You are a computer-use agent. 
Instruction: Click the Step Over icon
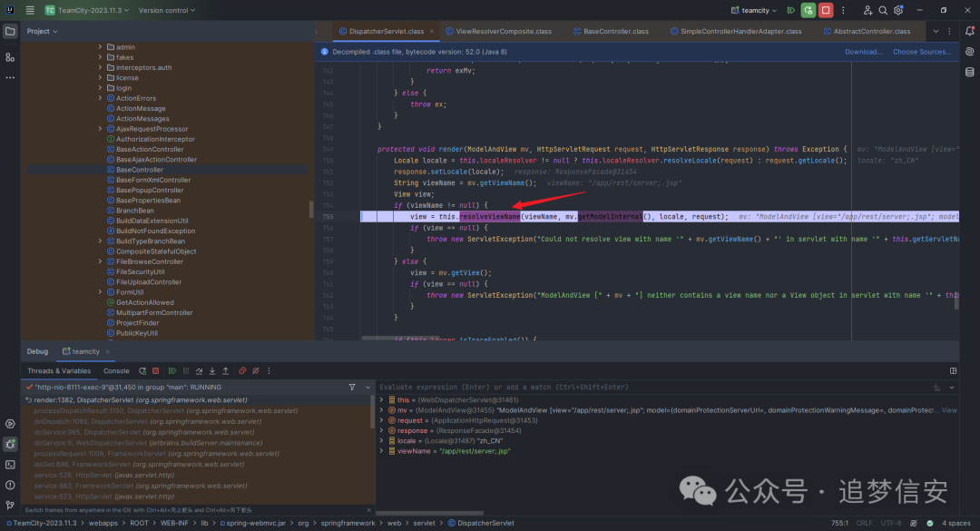[x=199, y=371]
